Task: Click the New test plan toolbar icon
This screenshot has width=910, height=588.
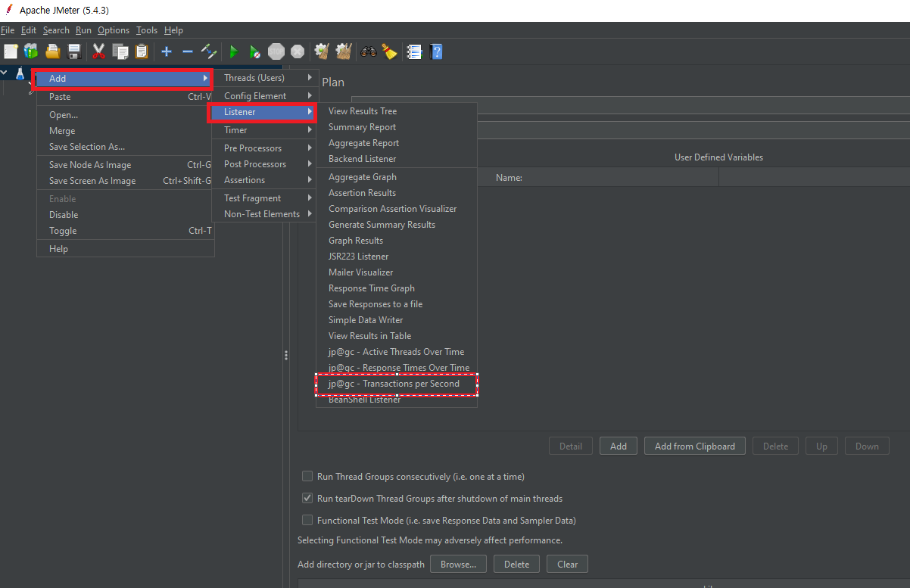Action: 11,51
